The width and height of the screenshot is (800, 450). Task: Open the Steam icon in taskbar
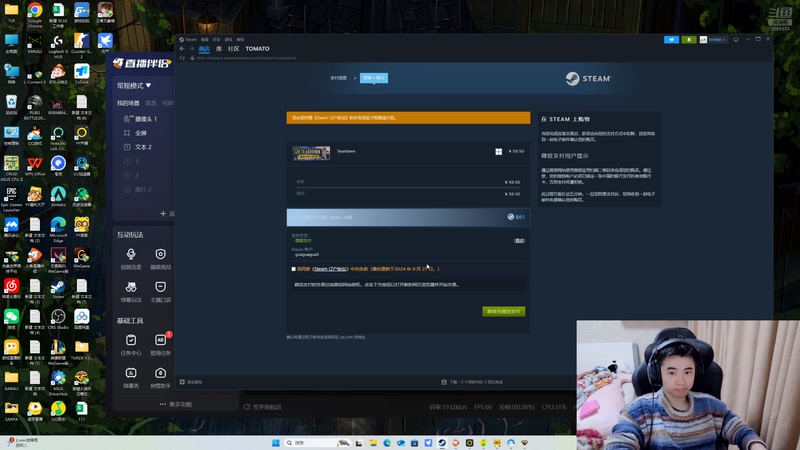click(x=442, y=443)
